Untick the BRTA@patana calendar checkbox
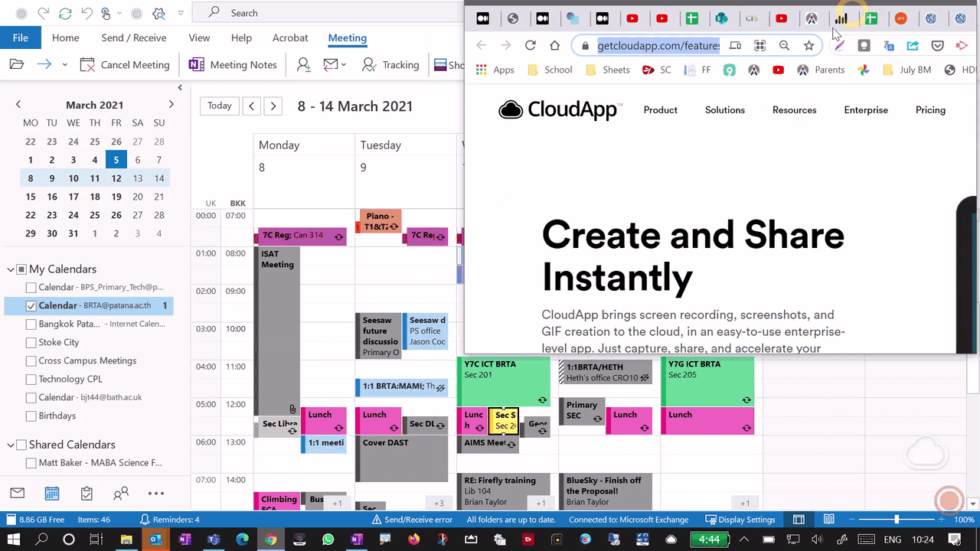This screenshot has width=980, height=551. pos(31,306)
